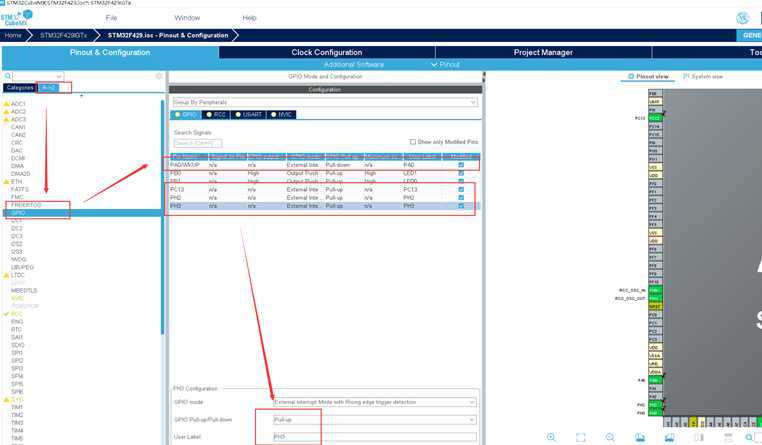Collapse the category list using the top arrow

[x=81, y=96]
